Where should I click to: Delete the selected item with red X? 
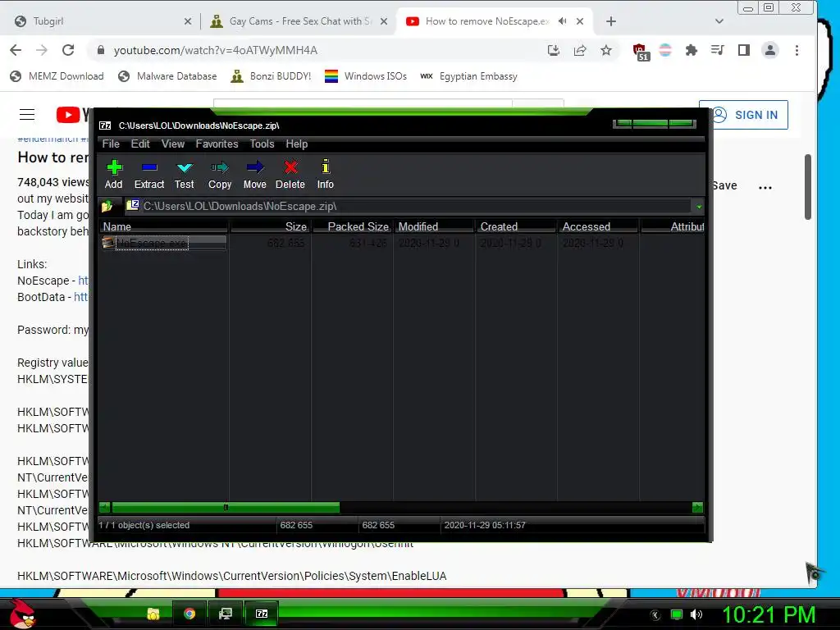coord(290,175)
